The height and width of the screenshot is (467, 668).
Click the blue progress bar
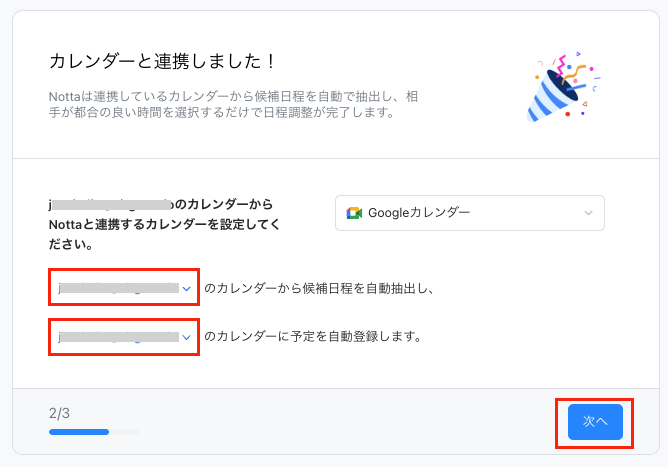[x=79, y=432]
